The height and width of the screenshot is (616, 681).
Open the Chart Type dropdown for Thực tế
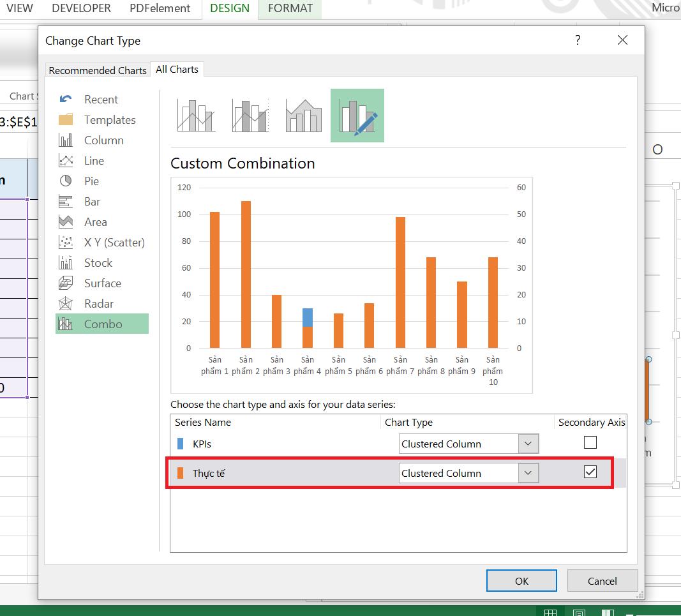point(527,472)
